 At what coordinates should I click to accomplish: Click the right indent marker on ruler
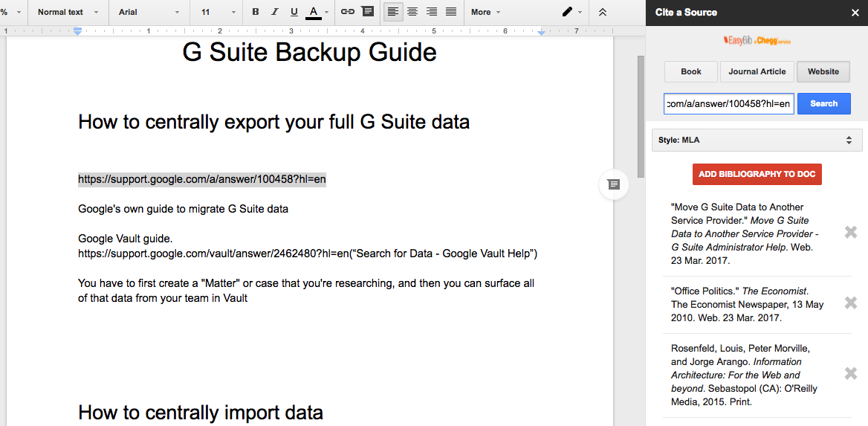click(542, 33)
